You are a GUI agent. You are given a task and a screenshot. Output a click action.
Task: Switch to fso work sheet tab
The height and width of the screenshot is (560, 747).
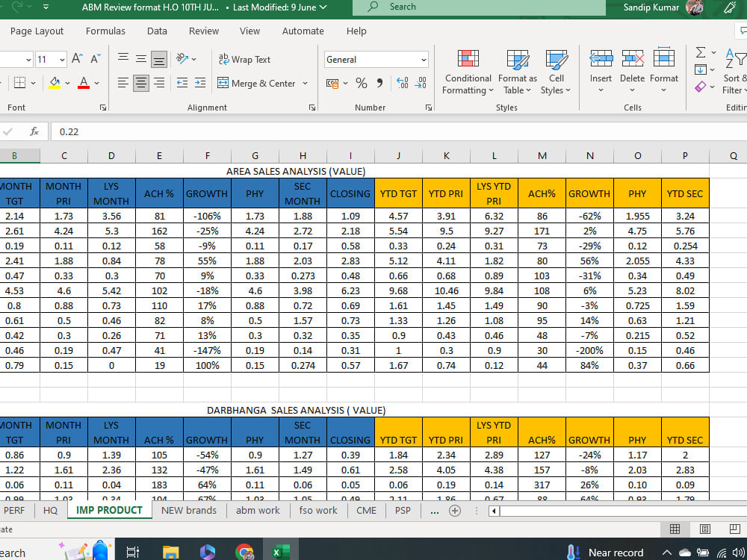pyautogui.click(x=318, y=511)
